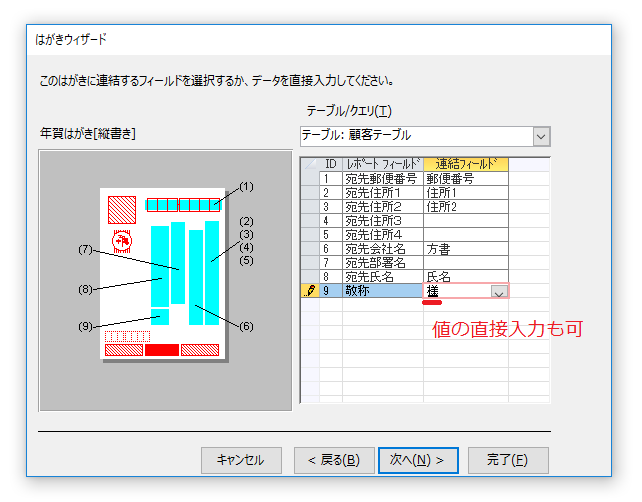Click the 敬称 report field cell
642x502 pixels.
(x=383, y=291)
